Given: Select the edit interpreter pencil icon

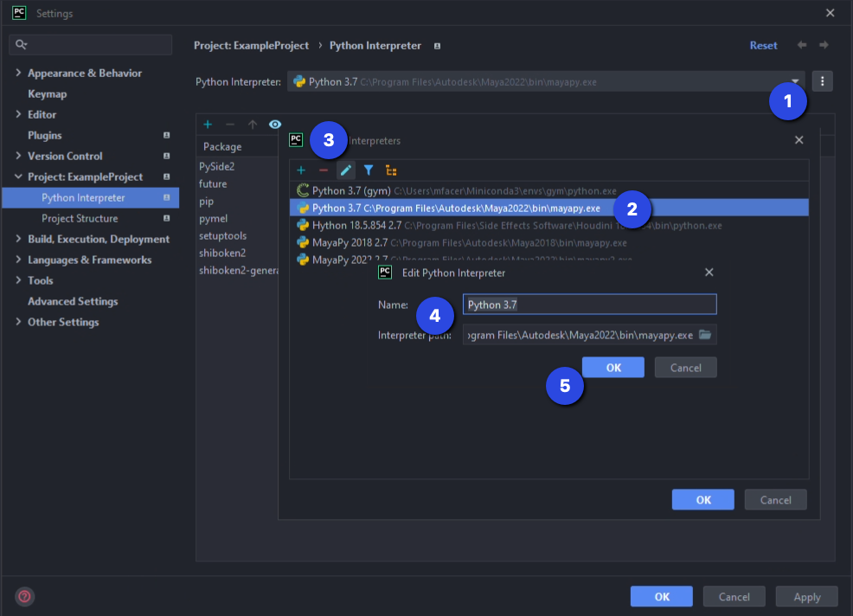Looking at the screenshot, I should 345,170.
